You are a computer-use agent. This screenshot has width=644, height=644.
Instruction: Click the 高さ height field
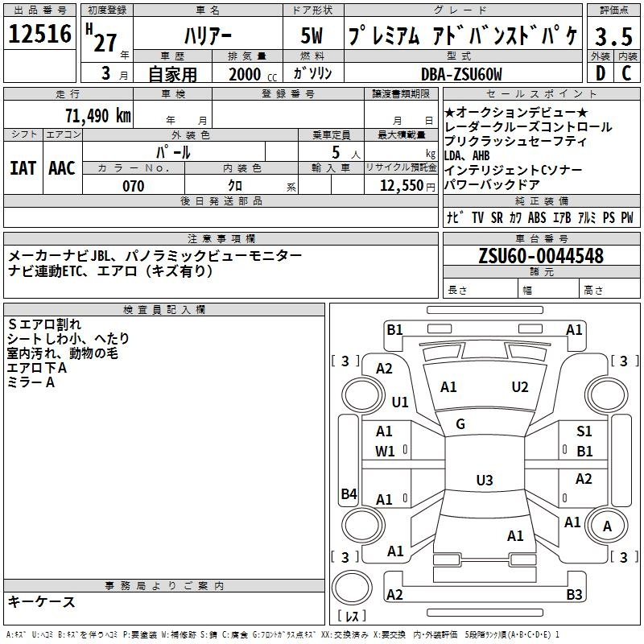[x=610, y=290]
